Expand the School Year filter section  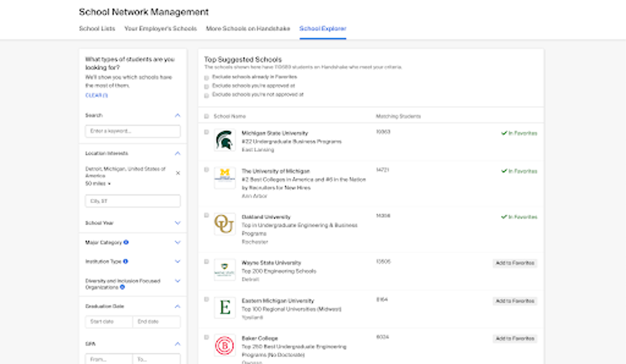(177, 223)
